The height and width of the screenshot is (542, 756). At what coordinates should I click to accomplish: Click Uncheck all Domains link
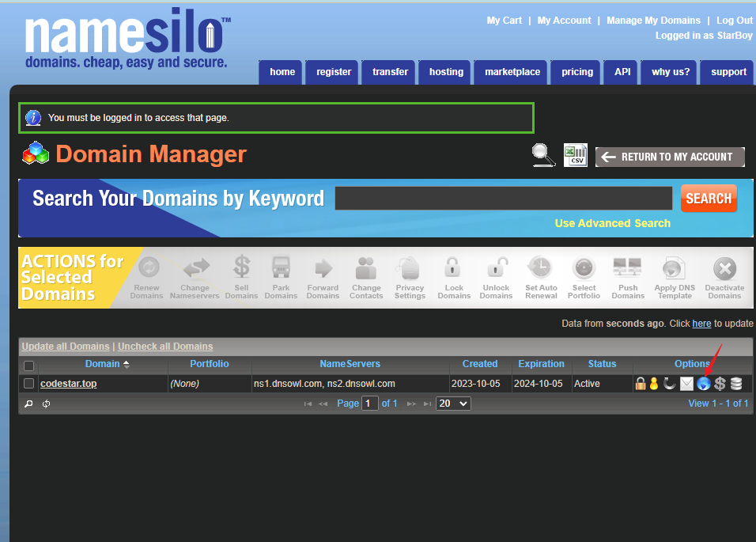point(165,347)
